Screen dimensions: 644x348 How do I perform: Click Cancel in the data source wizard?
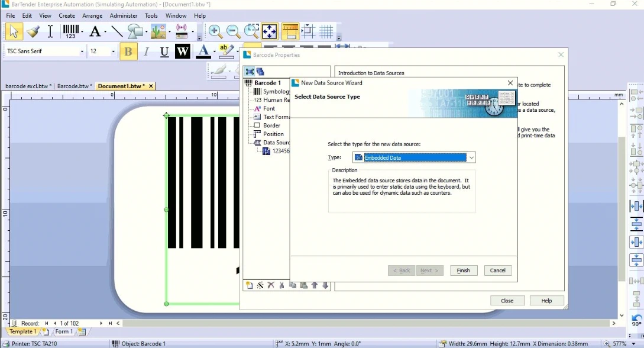[x=498, y=270]
